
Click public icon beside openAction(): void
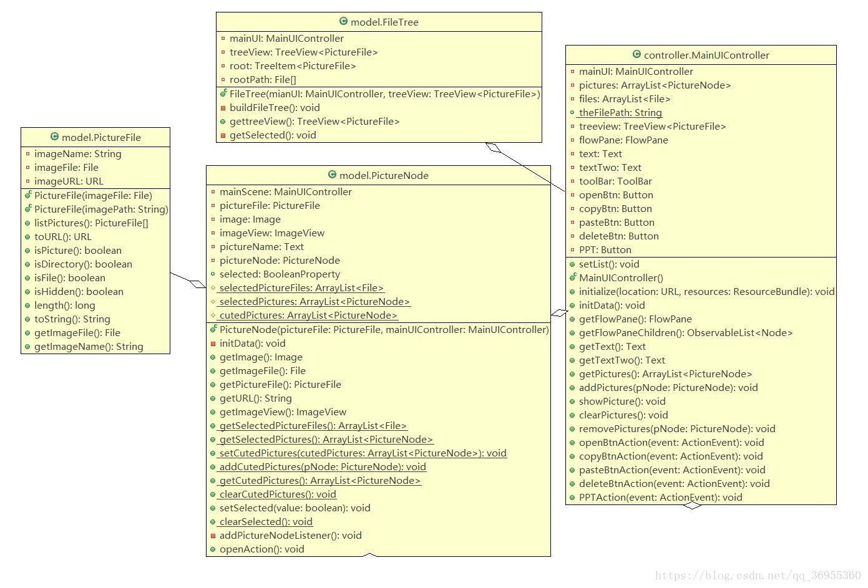[213, 549]
